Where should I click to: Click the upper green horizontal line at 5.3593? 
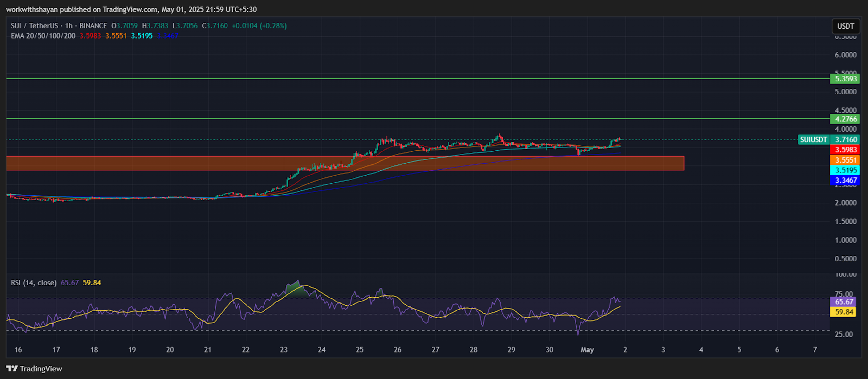point(418,79)
